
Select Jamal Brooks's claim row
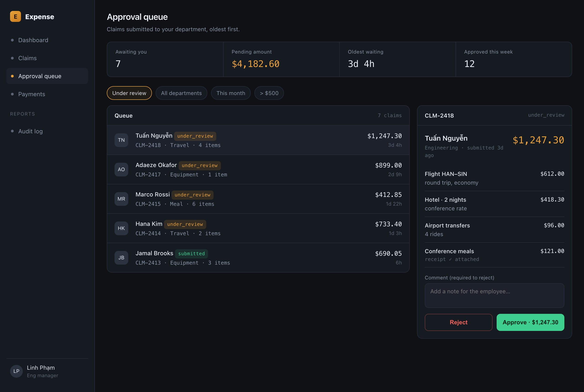click(x=258, y=258)
